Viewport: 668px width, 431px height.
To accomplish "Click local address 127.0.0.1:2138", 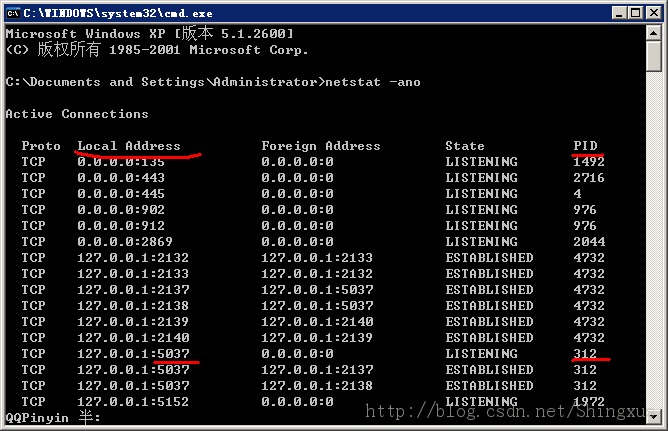I will 133,305.
